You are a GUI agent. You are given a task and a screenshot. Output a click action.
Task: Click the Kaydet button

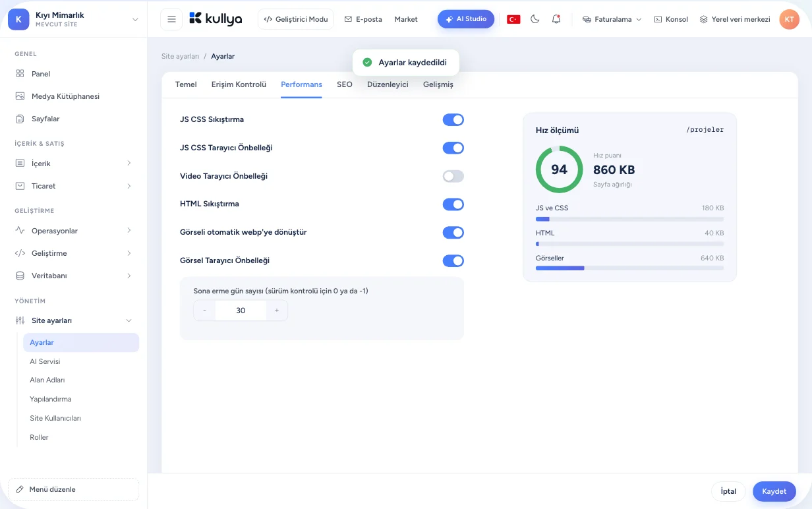[774, 491]
